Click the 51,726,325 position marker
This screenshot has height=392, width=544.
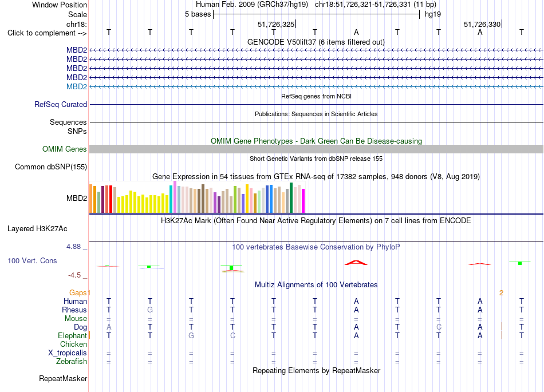276,24
